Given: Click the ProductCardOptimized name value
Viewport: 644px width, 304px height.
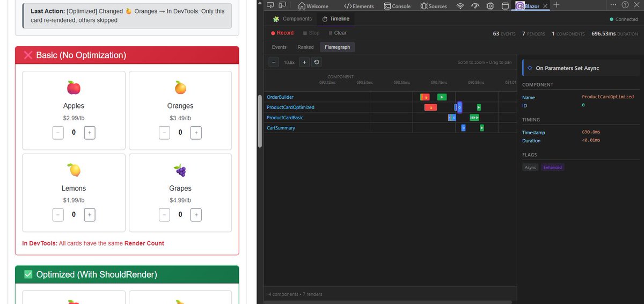Looking at the screenshot, I should 608,97.
